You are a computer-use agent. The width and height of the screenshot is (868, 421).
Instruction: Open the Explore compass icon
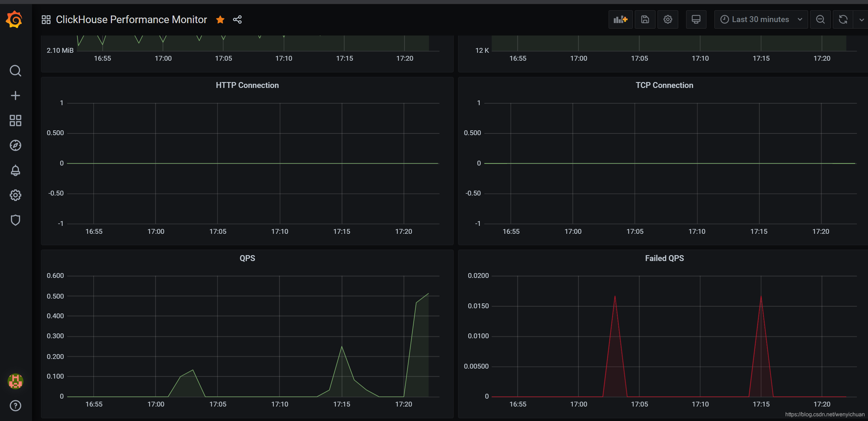coord(15,145)
